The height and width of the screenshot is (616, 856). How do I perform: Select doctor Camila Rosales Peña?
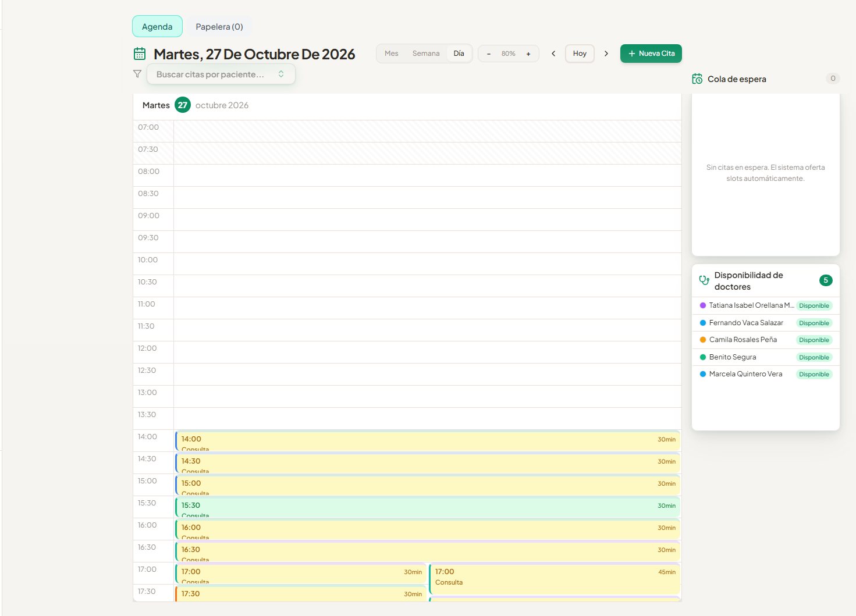point(765,340)
